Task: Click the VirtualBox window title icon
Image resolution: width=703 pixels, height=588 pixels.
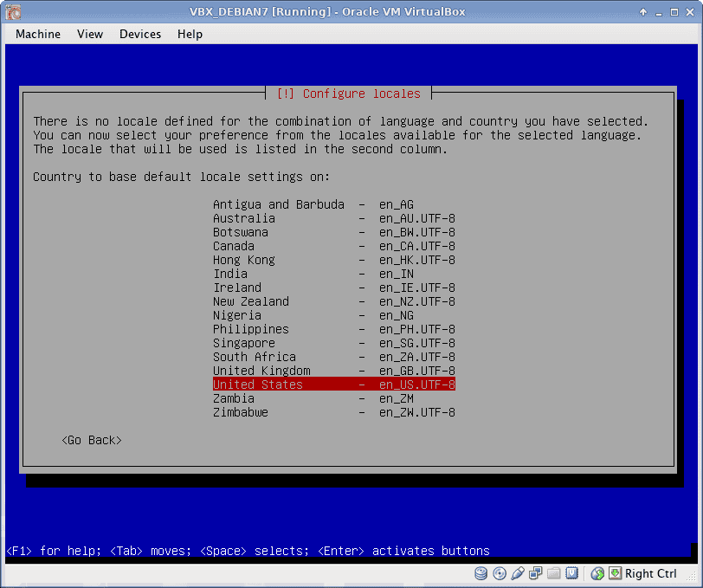Action: [x=13, y=12]
